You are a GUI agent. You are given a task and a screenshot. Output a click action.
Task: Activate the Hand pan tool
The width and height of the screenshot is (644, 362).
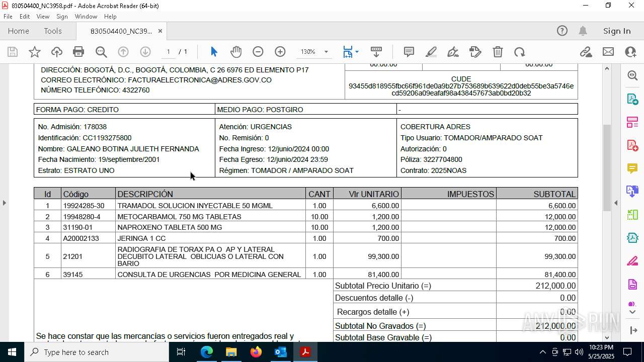point(236,52)
